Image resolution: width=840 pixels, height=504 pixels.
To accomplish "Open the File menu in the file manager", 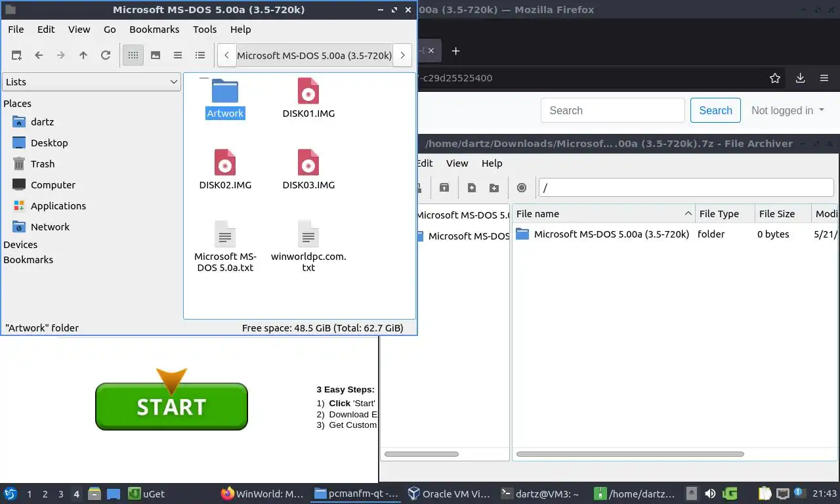I will point(16,30).
